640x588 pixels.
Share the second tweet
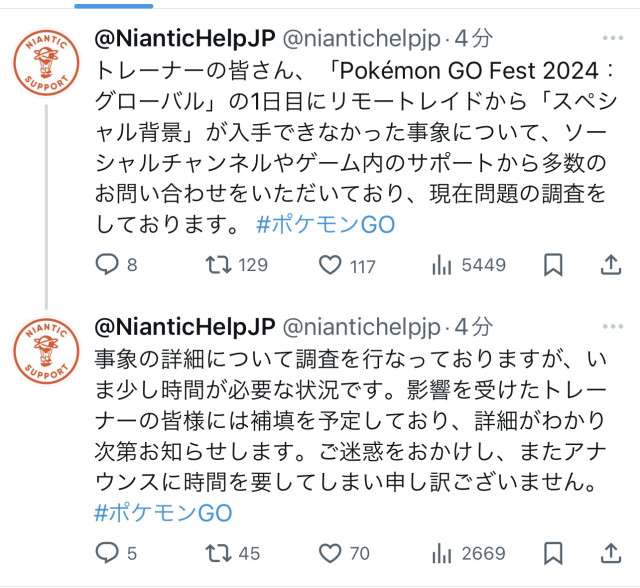[x=610, y=553]
